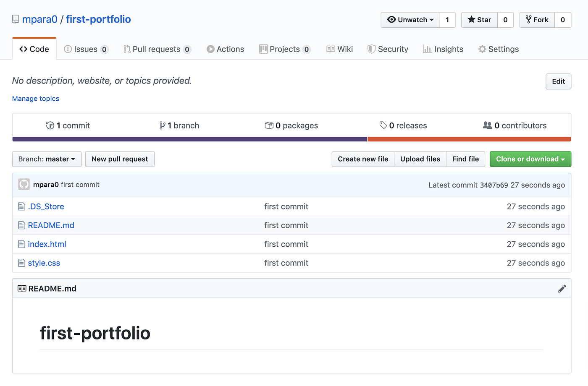Expand the Clone or download menu
The height and width of the screenshot is (386, 588).
(x=530, y=159)
